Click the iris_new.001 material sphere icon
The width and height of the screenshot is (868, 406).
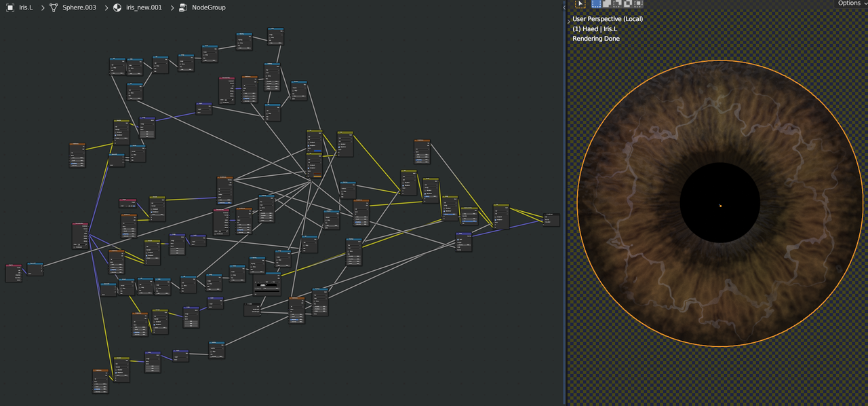tap(117, 7)
